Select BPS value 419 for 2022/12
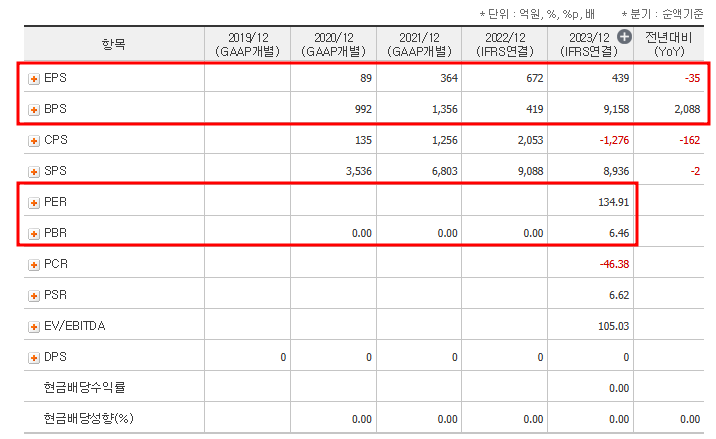716x439 pixels. pyautogui.click(x=535, y=110)
